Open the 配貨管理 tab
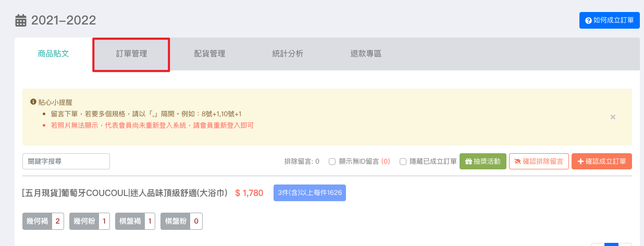The width and height of the screenshot is (644, 246). pos(209,54)
